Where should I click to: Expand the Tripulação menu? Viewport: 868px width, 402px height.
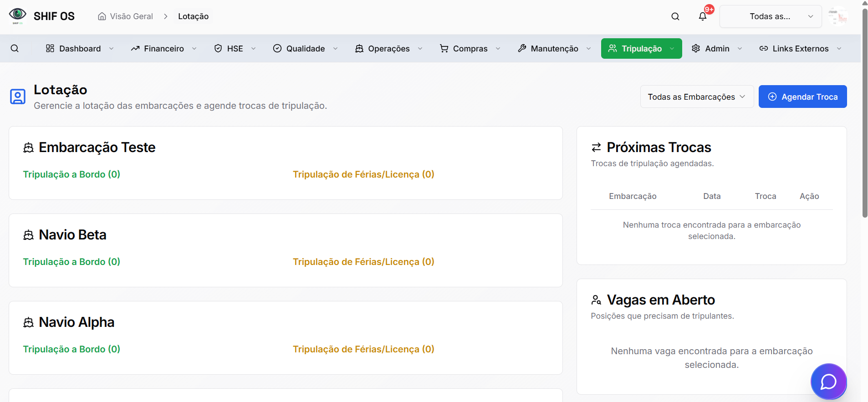641,48
